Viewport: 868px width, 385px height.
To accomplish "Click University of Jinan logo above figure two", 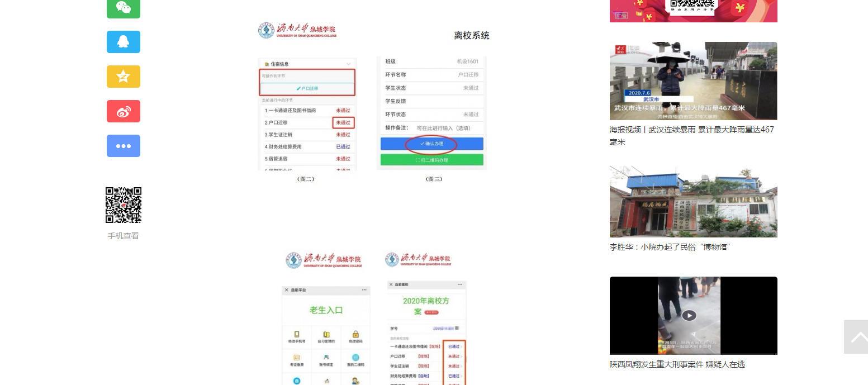I will (x=297, y=30).
